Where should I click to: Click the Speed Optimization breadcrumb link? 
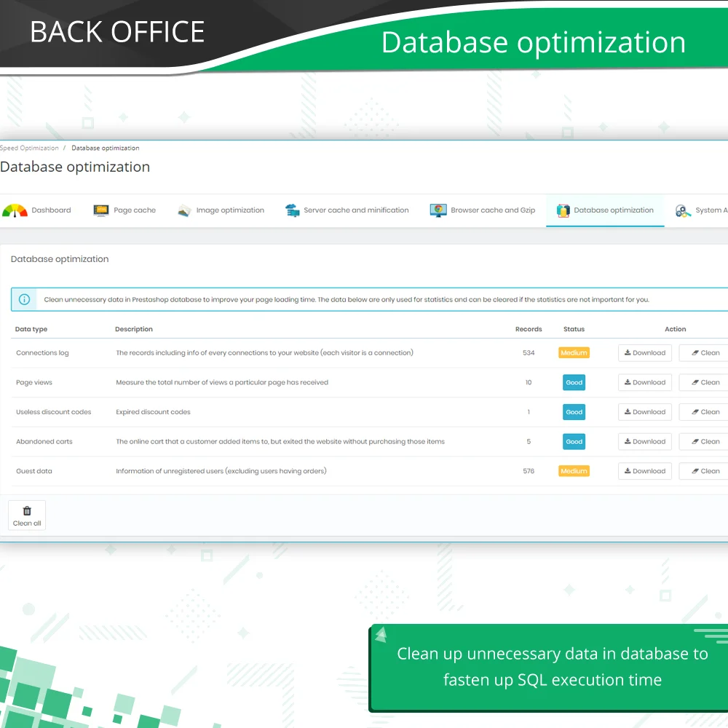coord(29,148)
